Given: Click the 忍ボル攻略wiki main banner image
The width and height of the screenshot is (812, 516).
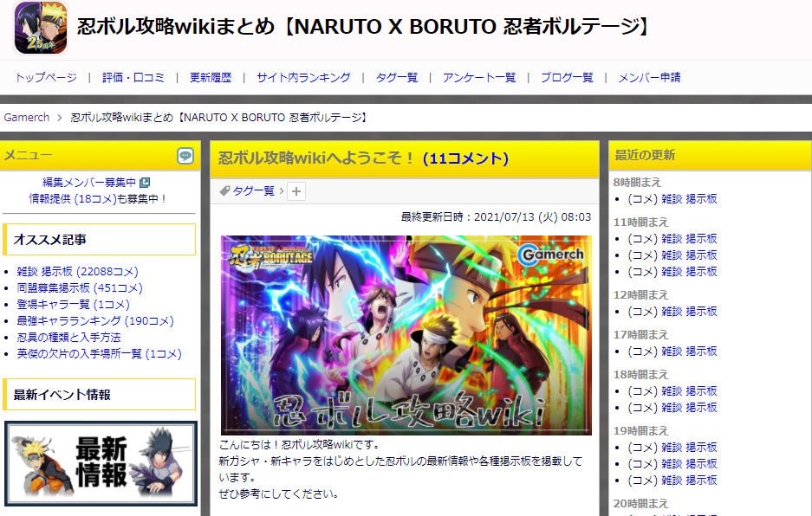Looking at the screenshot, I should (406, 335).
